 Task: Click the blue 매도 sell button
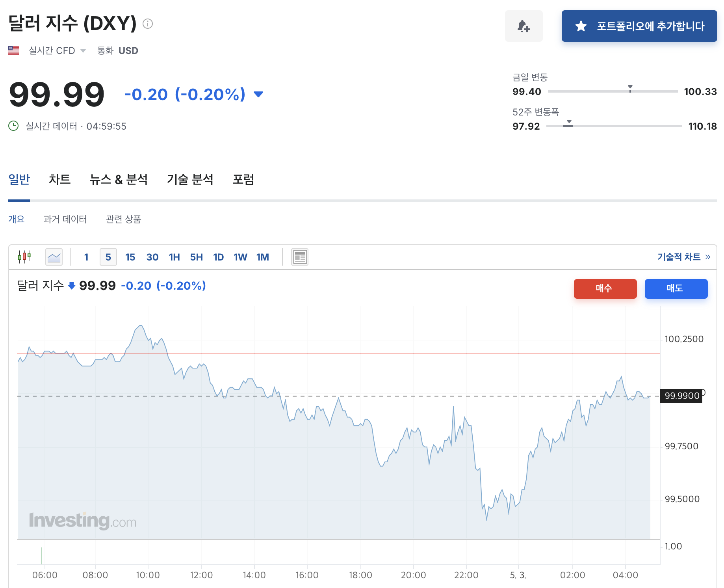(676, 288)
